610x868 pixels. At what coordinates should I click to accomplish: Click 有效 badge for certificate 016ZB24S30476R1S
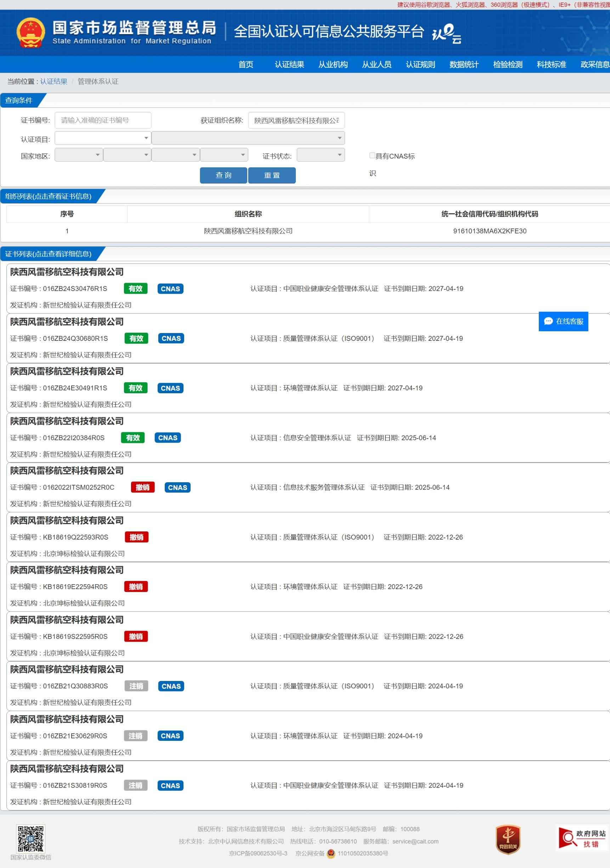coord(135,289)
